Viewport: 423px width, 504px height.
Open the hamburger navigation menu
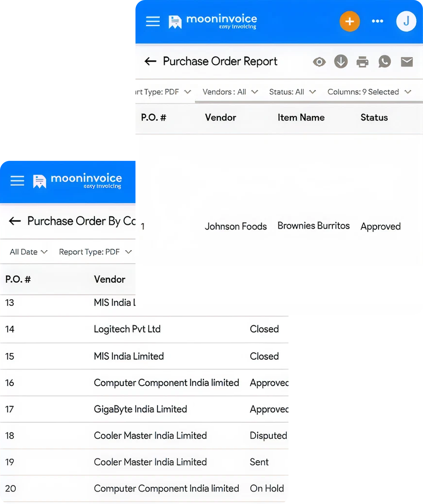153,21
